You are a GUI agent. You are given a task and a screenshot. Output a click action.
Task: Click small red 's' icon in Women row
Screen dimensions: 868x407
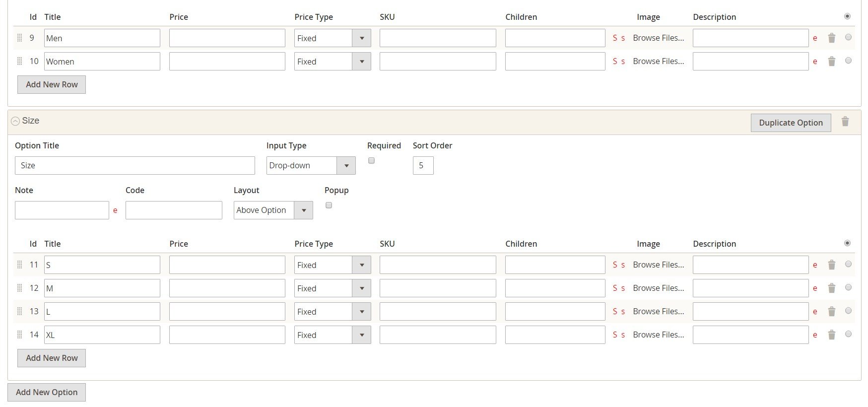pos(623,62)
